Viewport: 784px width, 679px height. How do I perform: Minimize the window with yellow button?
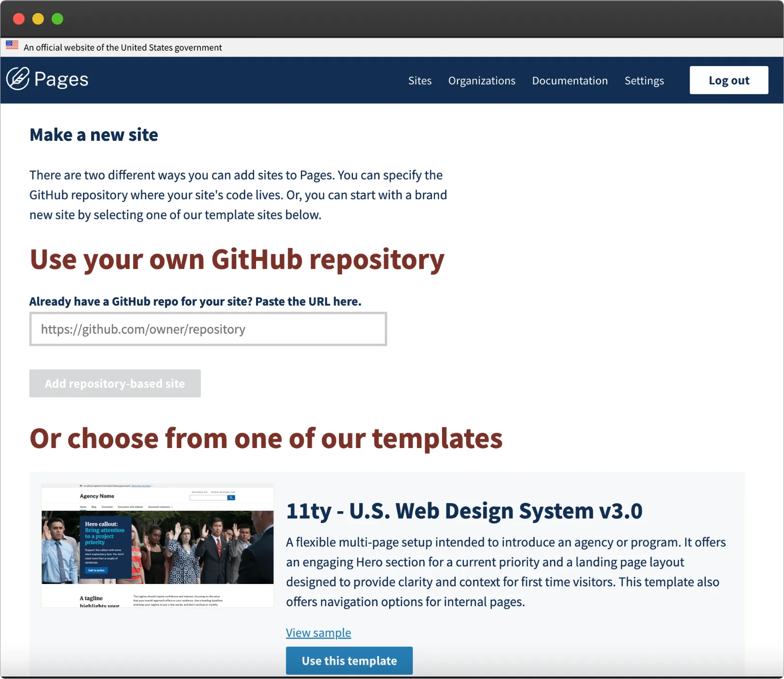(x=38, y=19)
